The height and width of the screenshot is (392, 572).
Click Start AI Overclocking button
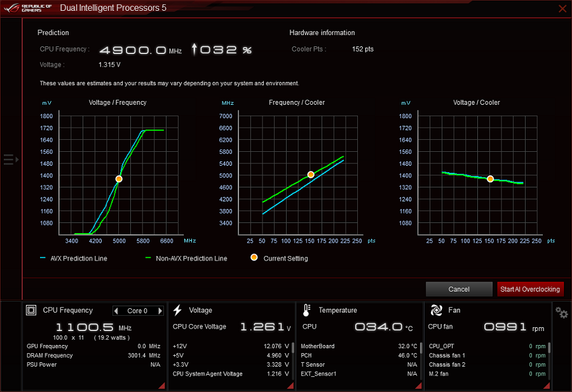coord(530,289)
